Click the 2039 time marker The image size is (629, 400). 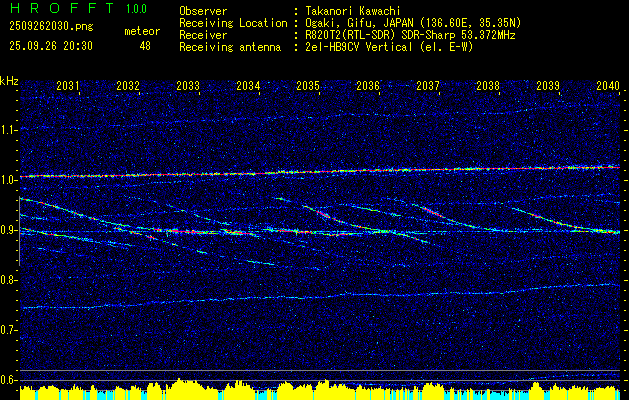point(548,86)
